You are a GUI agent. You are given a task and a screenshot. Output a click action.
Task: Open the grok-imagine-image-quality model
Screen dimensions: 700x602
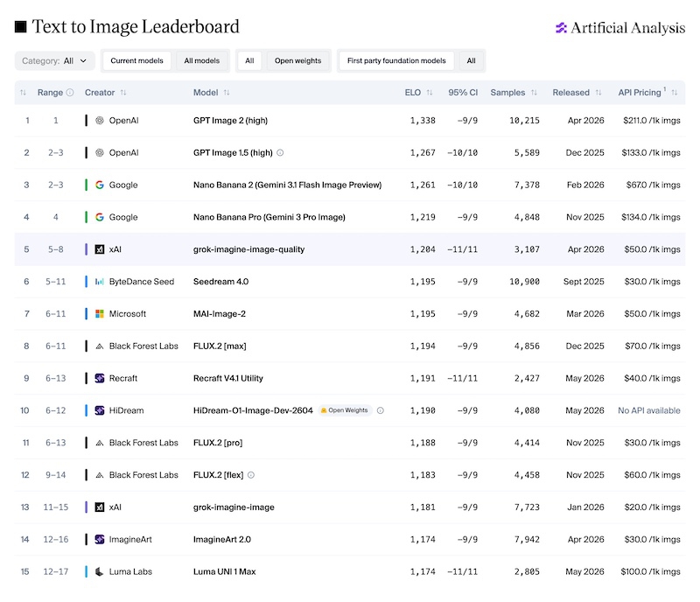(248, 249)
